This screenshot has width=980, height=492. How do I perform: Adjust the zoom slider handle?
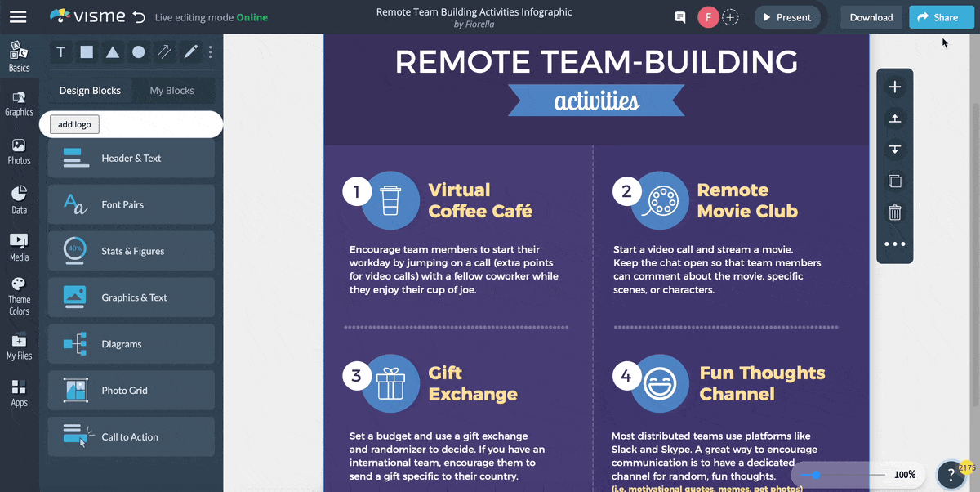click(815, 475)
